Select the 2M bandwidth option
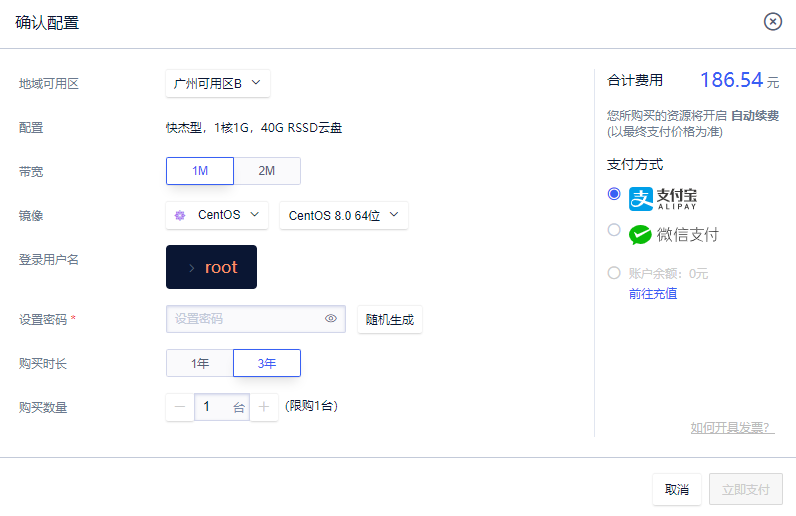Image resolution: width=796 pixels, height=516 pixels. click(266, 171)
